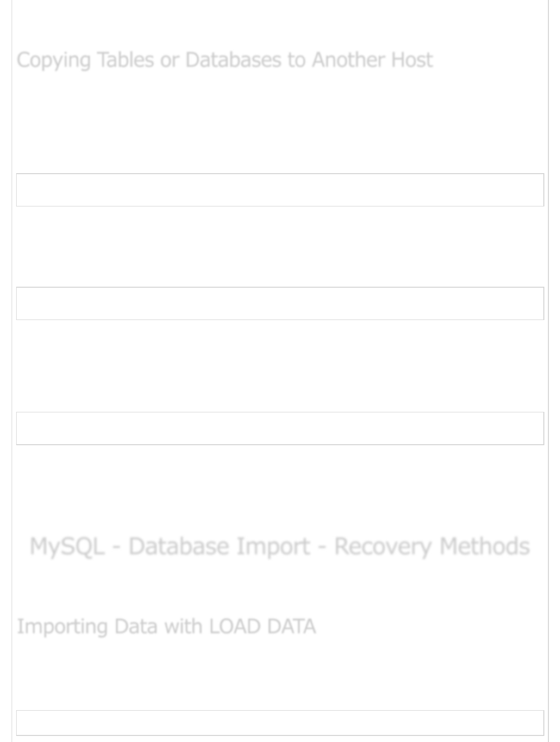Click the first empty box under Copying Tables heading

pyautogui.click(x=279, y=190)
